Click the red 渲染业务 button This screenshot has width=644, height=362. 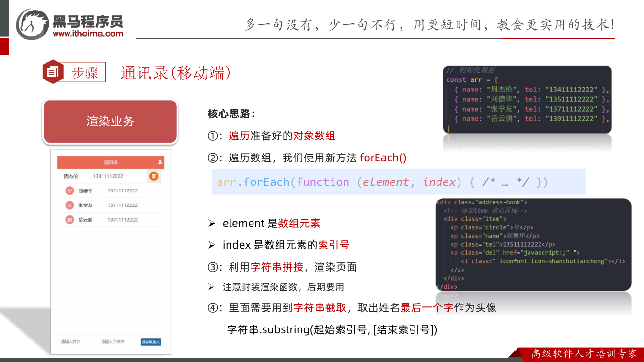110,122
